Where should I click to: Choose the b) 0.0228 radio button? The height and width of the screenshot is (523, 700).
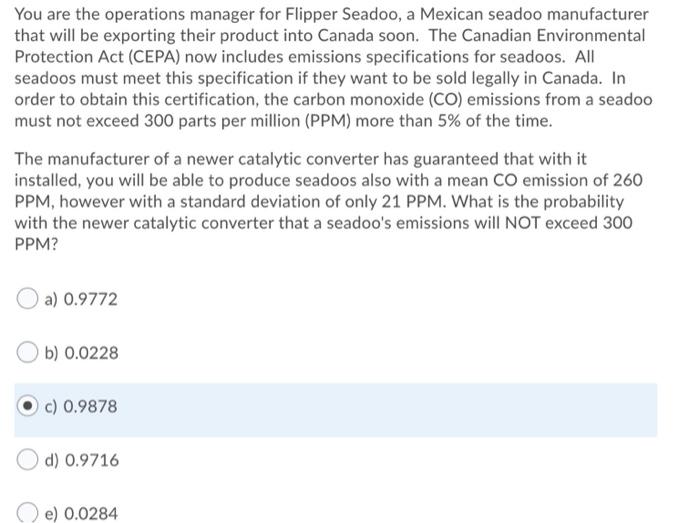pyautogui.click(x=29, y=353)
